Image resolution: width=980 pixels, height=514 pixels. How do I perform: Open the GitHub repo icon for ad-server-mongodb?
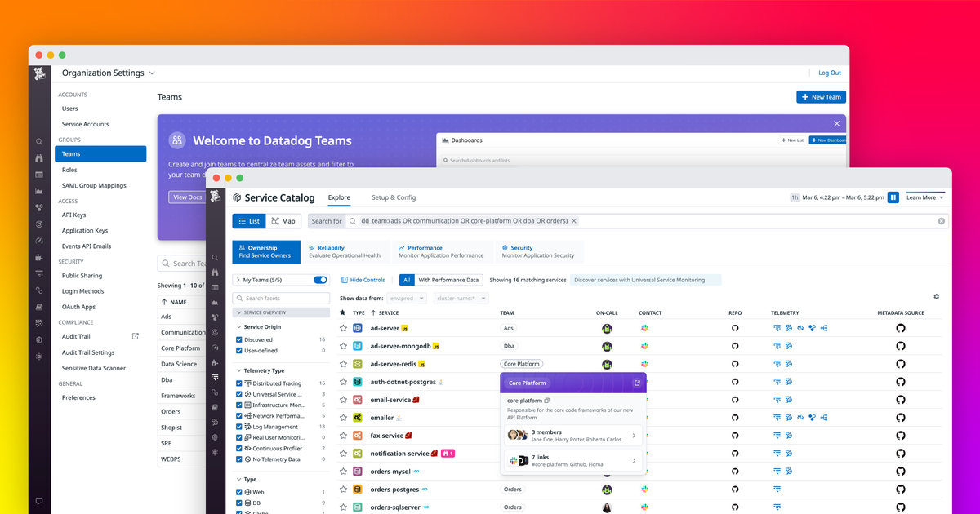click(x=734, y=346)
